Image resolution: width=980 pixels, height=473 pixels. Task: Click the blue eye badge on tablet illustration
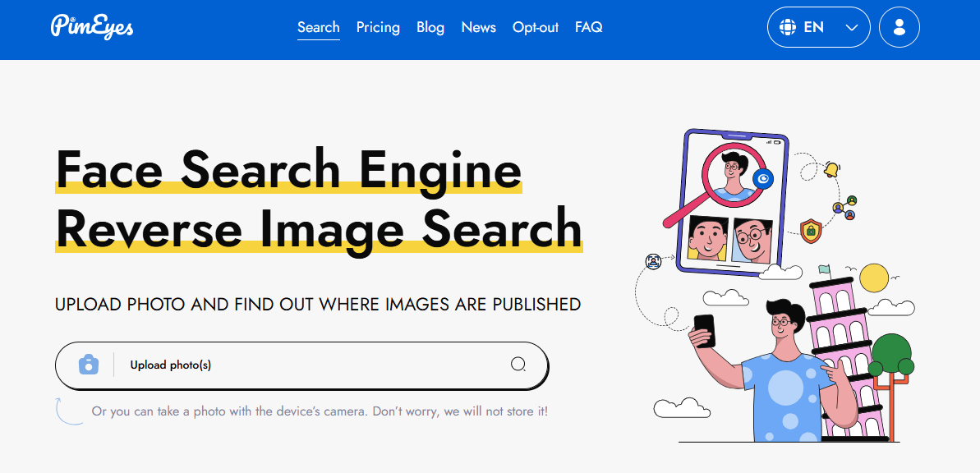pyautogui.click(x=763, y=179)
